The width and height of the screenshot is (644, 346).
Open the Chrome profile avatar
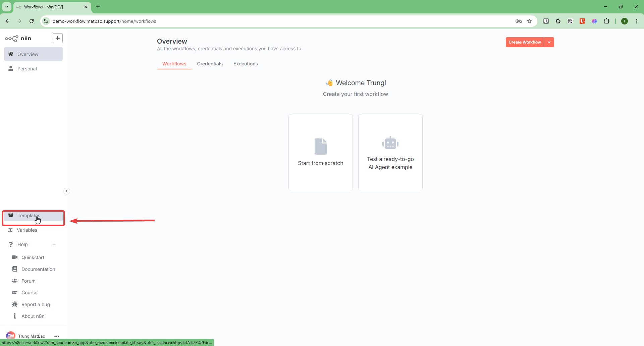625,21
